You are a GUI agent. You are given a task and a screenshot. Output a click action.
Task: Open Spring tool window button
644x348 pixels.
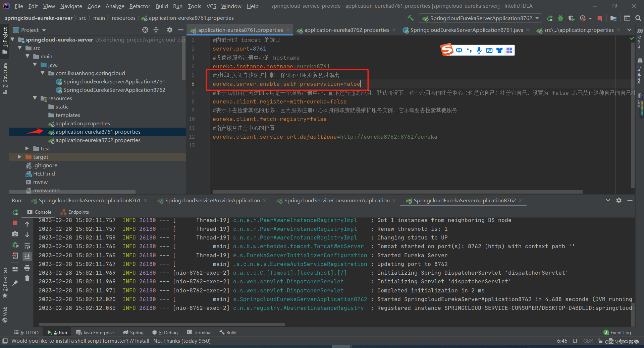pyautogui.click(x=133, y=332)
